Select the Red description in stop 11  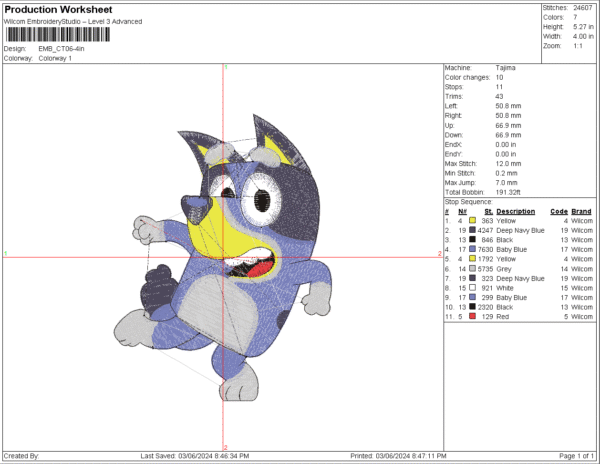502,317
